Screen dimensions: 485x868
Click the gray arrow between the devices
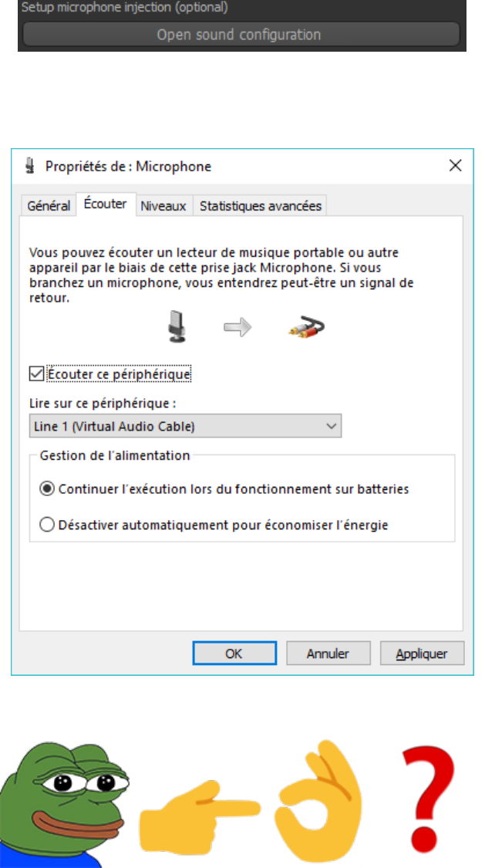pos(237,327)
